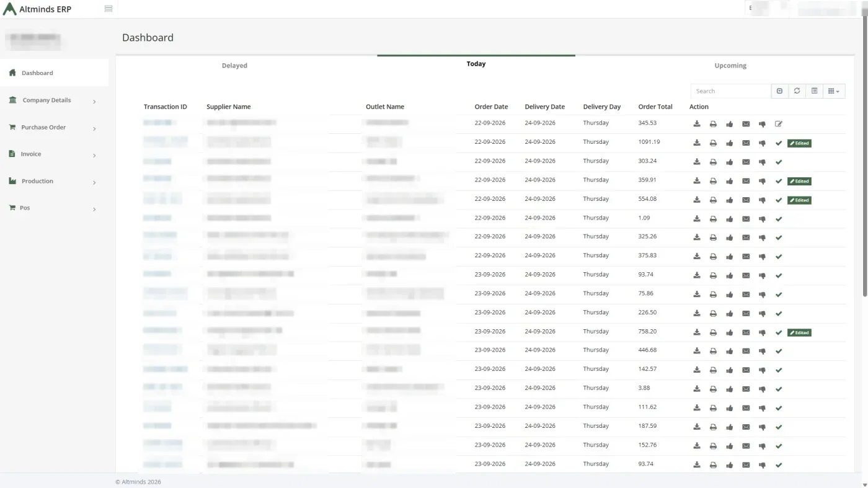Email the order totaling 359.91

tap(746, 181)
